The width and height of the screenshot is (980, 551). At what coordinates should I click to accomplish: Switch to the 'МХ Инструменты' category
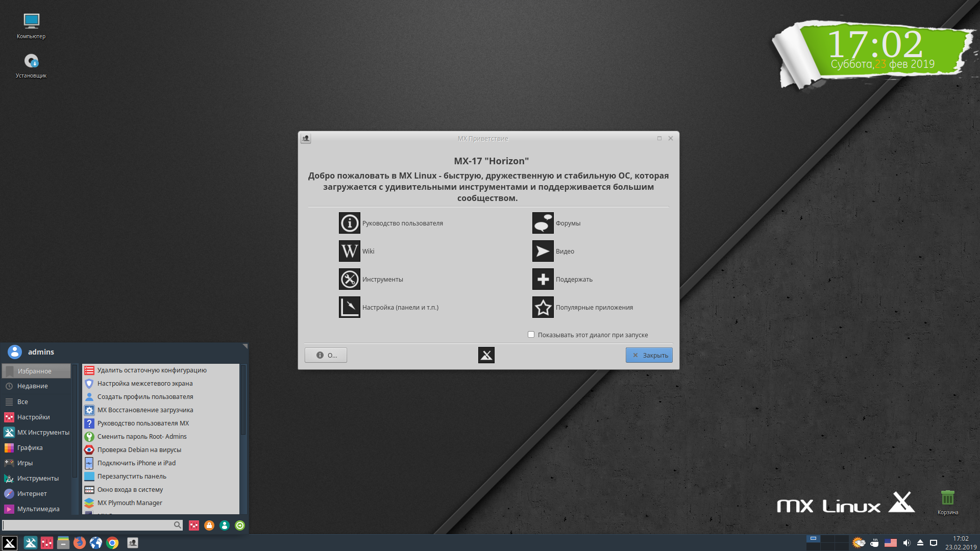(44, 432)
